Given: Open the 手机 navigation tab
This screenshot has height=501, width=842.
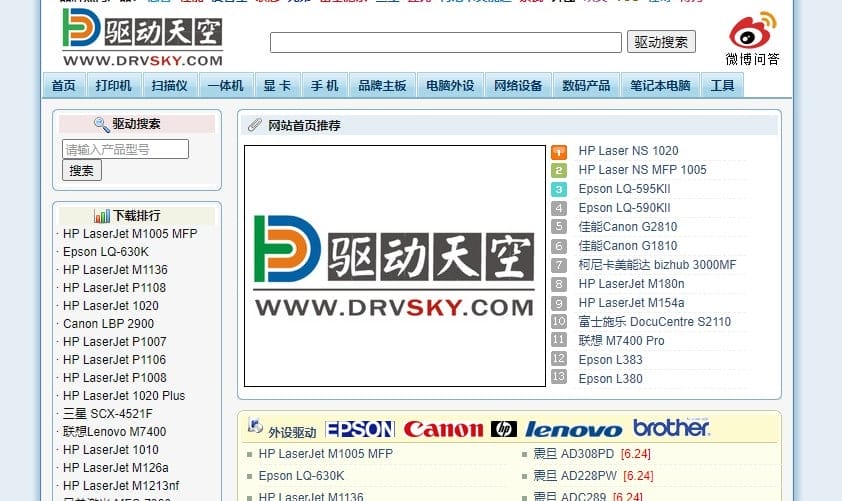Looking at the screenshot, I should pyautogui.click(x=324, y=85).
